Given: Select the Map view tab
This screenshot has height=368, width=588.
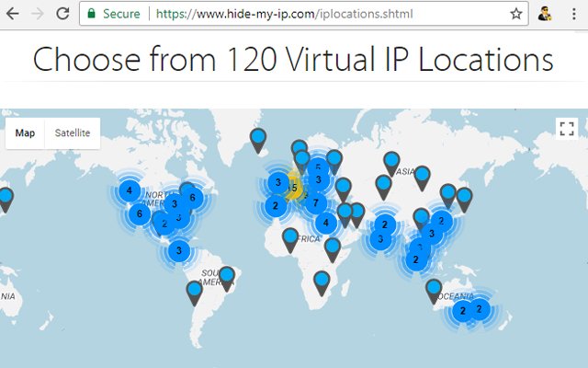Looking at the screenshot, I should pos(25,132).
